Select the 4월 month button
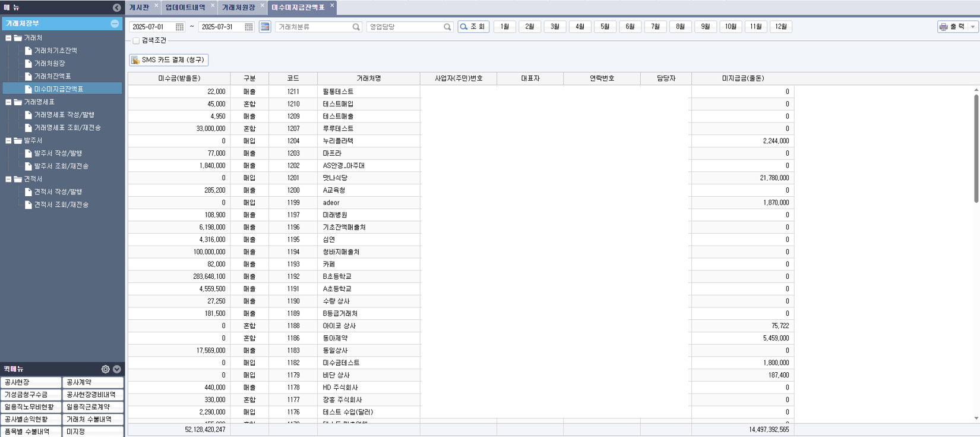 [x=580, y=27]
